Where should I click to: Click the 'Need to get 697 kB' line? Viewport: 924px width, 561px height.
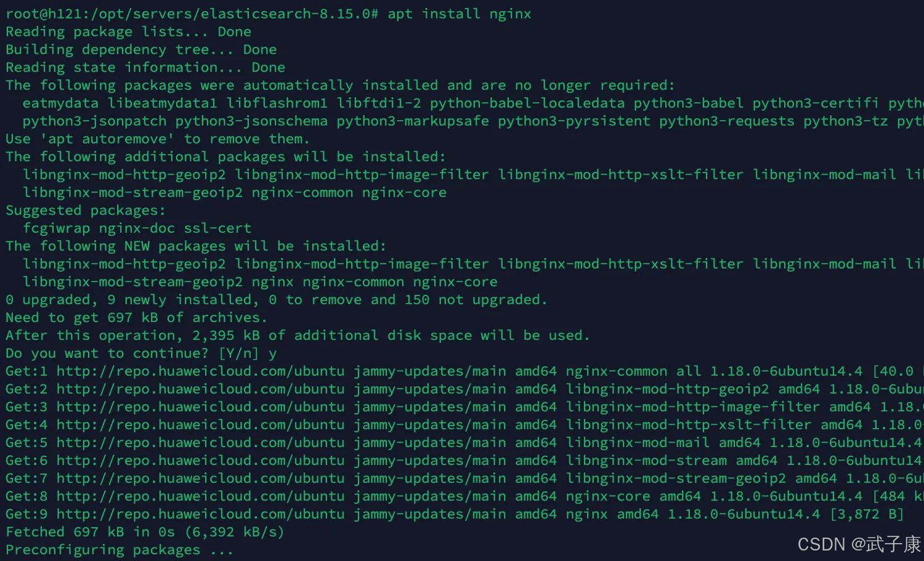tap(136, 318)
